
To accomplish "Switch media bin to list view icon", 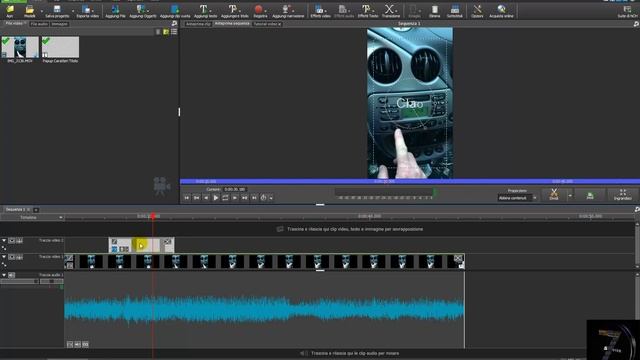I will pos(174,32).
